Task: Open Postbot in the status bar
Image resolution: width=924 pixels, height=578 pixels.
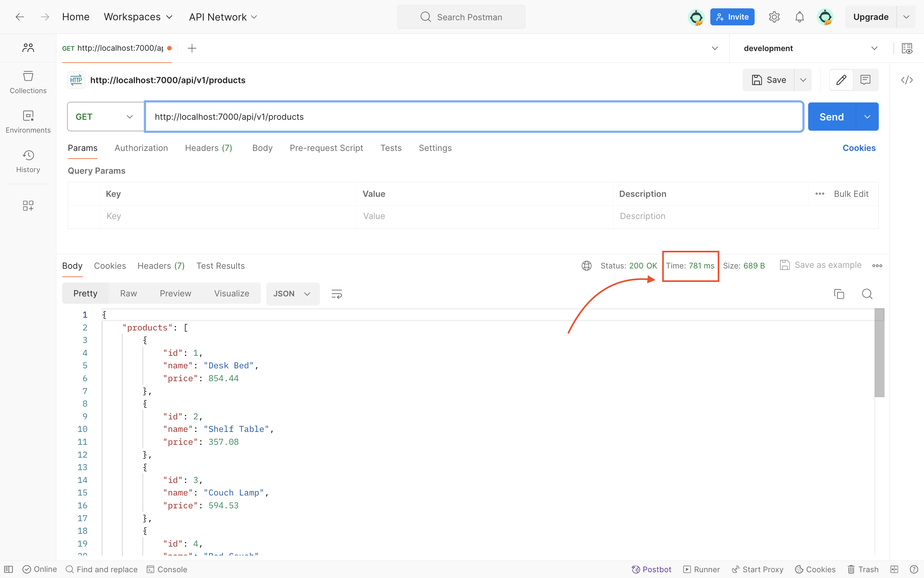Action: tap(651, 569)
